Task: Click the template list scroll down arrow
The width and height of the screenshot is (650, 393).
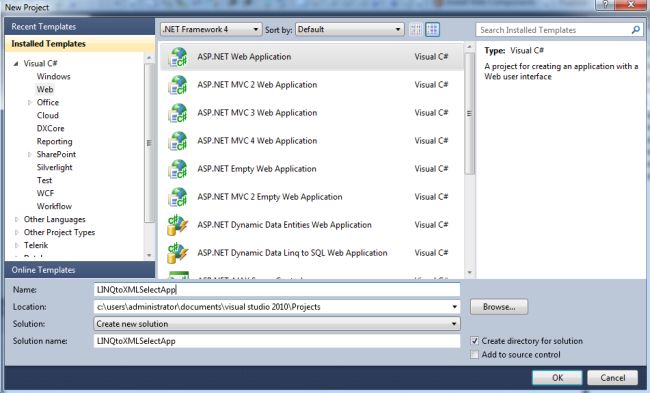Action: click(x=469, y=273)
